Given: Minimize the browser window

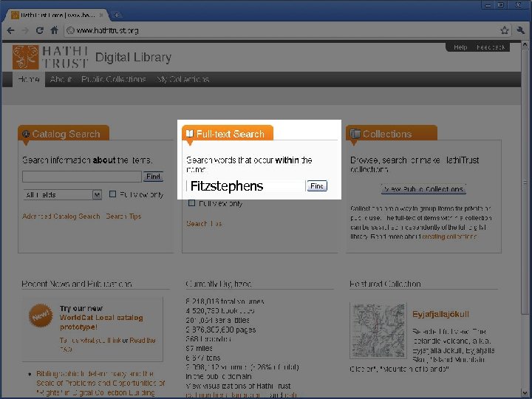Looking at the screenshot, I should click(488, 4).
